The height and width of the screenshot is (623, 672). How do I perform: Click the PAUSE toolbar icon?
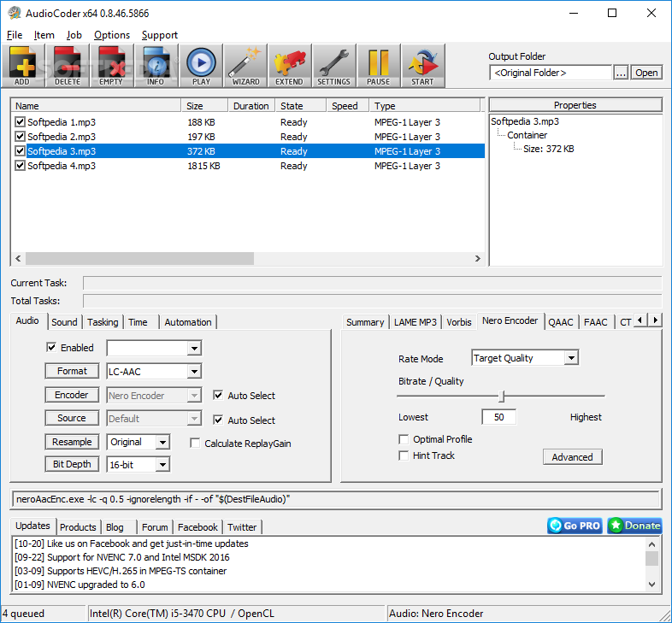379,66
